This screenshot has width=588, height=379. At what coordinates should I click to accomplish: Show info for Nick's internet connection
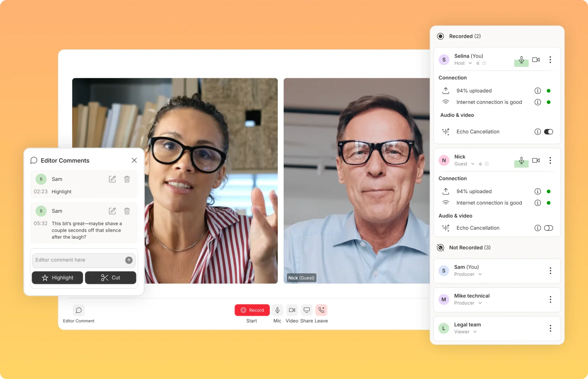pos(538,203)
